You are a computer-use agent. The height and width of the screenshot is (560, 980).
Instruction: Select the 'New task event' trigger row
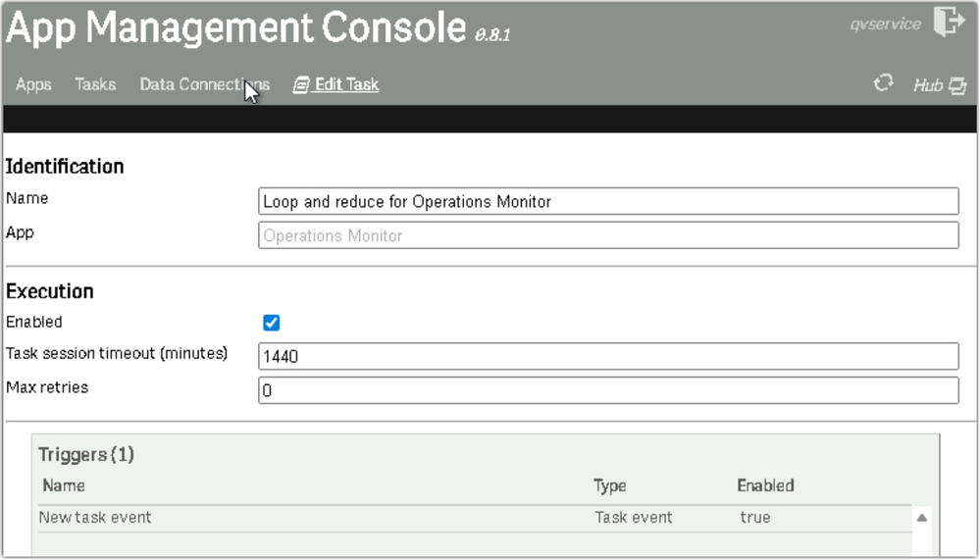click(x=475, y=518)
